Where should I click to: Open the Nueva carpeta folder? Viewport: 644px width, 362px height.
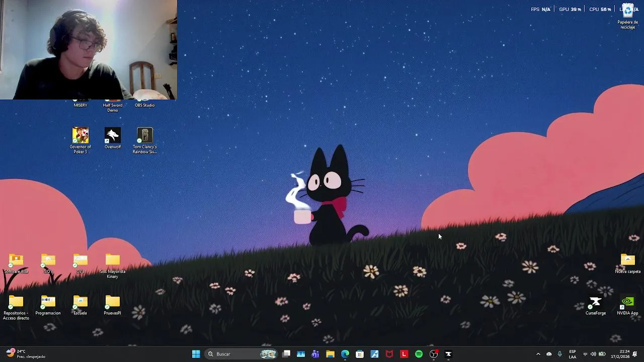pyautogui.click(x=628, y=264)
